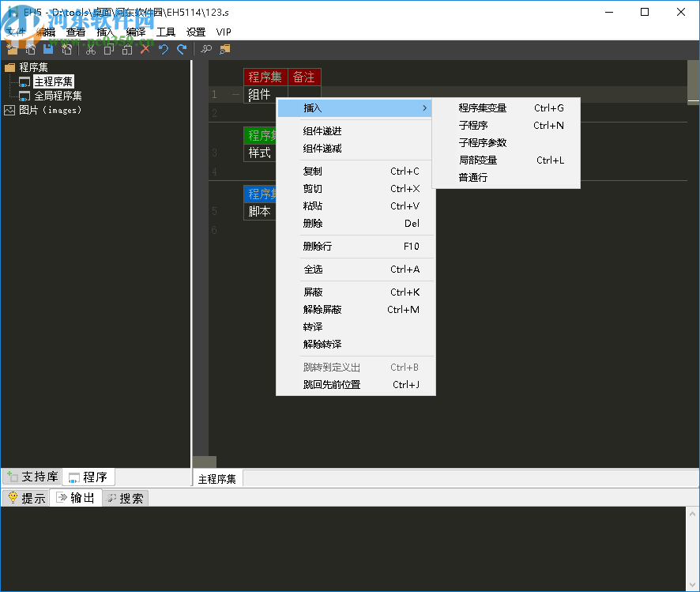Image resolution: width=700 pixels, height=592 pixels.
Task: Click the blue save disk icon
Action: pyautogui.click(x=48, y=49)
